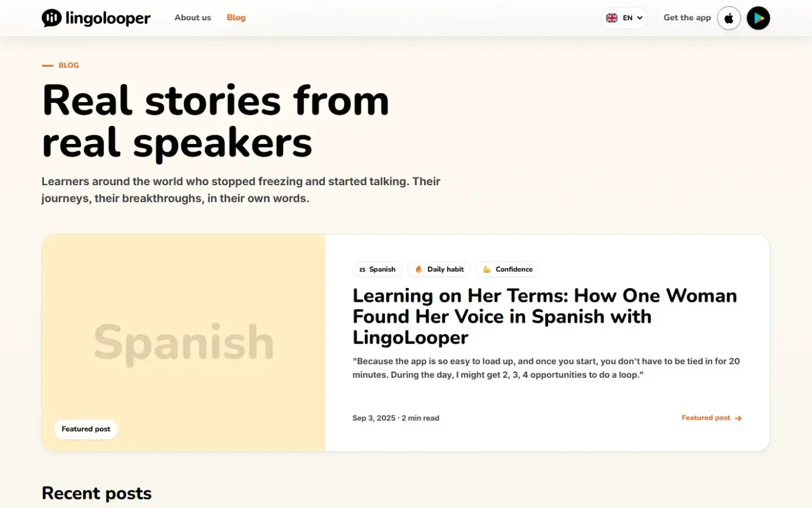Go to the Blog menu item
The image size is (812, 508).
(x=236, y=17)
